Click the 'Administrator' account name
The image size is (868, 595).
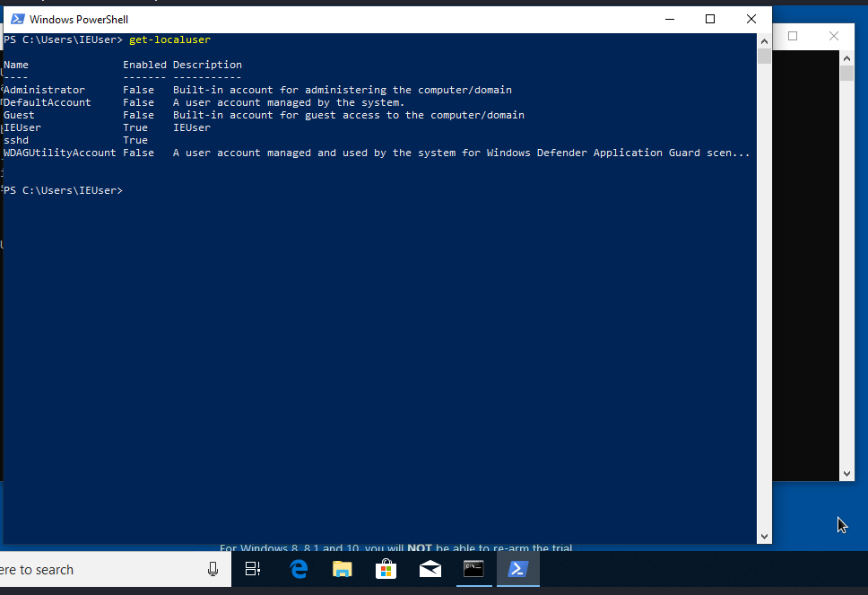pyautogui.click(x=44, y=90)
